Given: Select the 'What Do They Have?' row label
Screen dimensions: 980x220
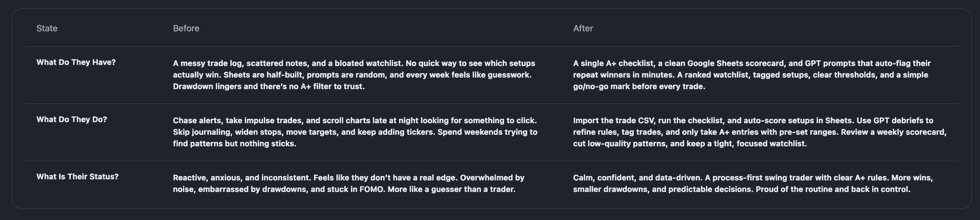Looking at the screenshot, I should (76, 62).
